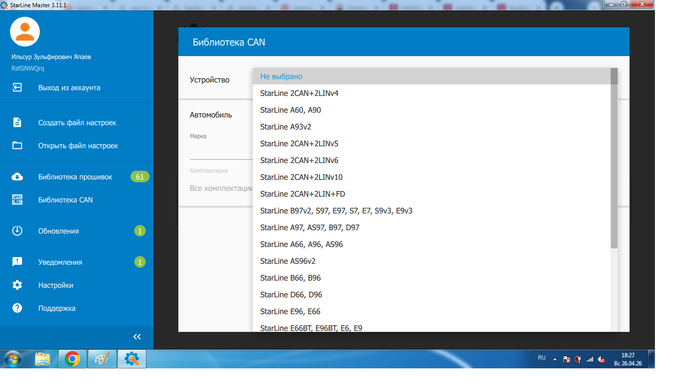Click the alert bubble icon beside Уведомления

(17, 262)
